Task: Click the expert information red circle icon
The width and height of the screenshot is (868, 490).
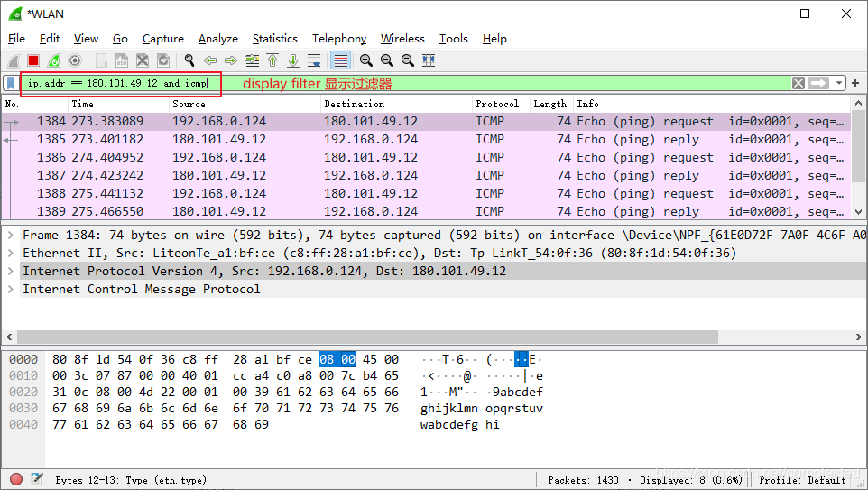Action: pyautogui.click(x=16, y=479)
